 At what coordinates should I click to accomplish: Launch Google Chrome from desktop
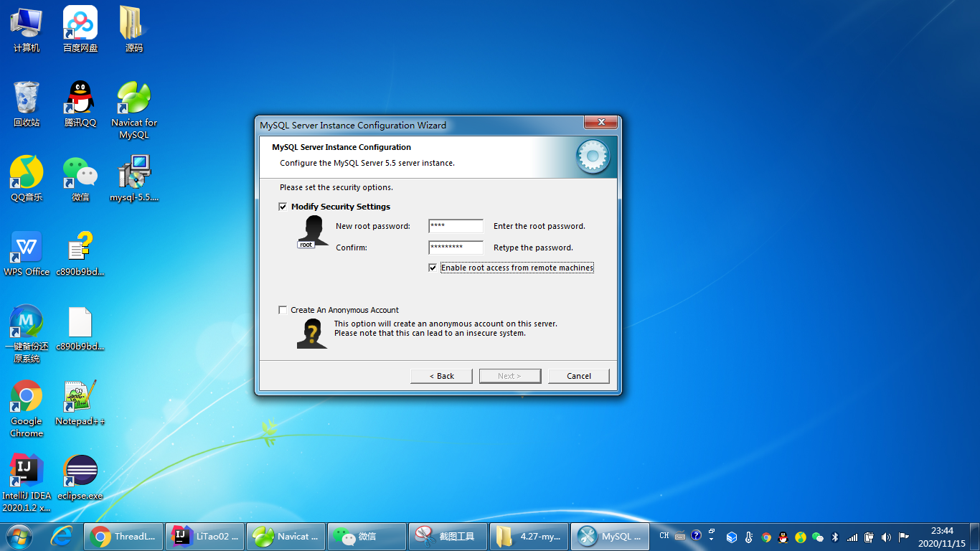[x=27, y=408]
